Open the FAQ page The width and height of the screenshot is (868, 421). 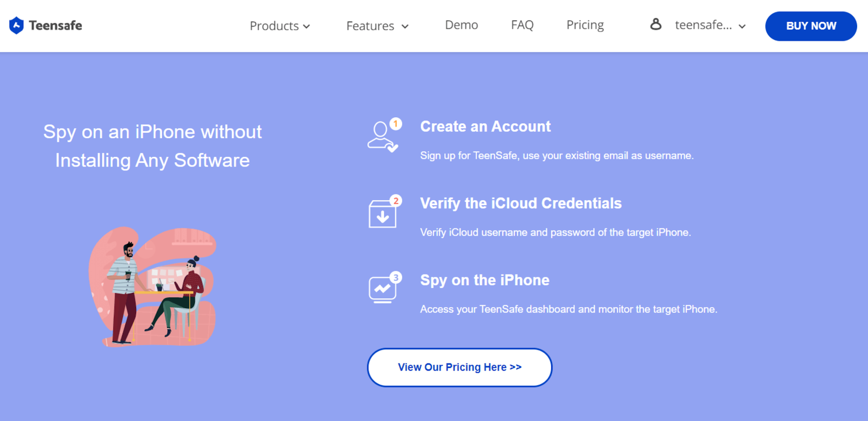[522, 25]
